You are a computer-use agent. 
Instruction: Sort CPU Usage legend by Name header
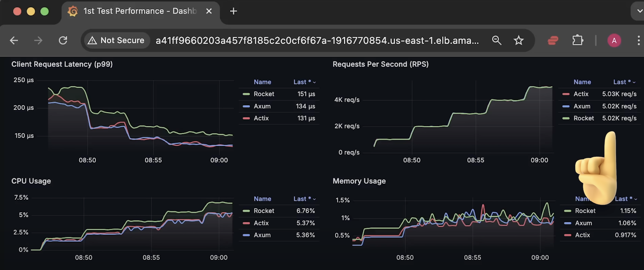tap(262, 199)
